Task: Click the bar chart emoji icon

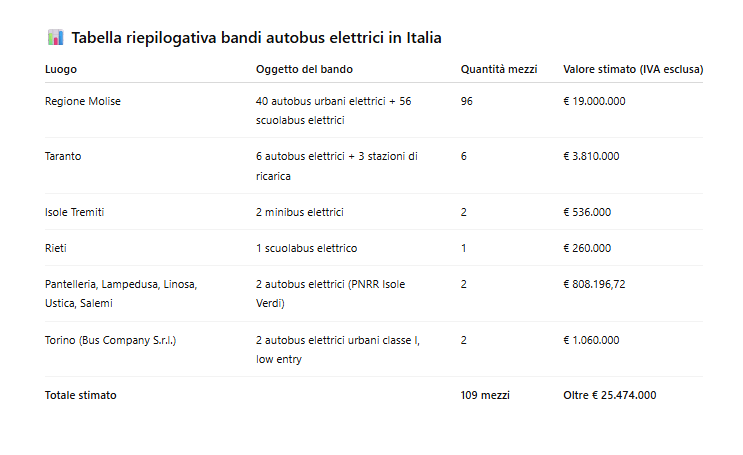Action: click(55, 37)
